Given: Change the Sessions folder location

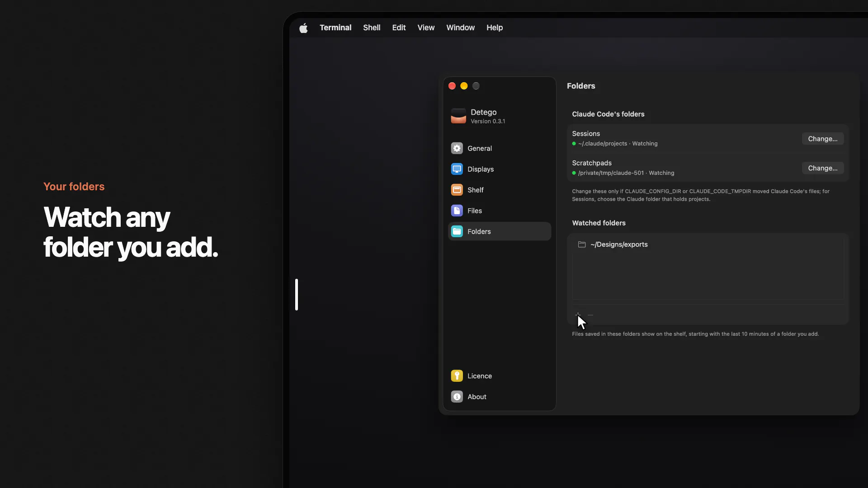Looking at the screenshot, I should 823,139.
